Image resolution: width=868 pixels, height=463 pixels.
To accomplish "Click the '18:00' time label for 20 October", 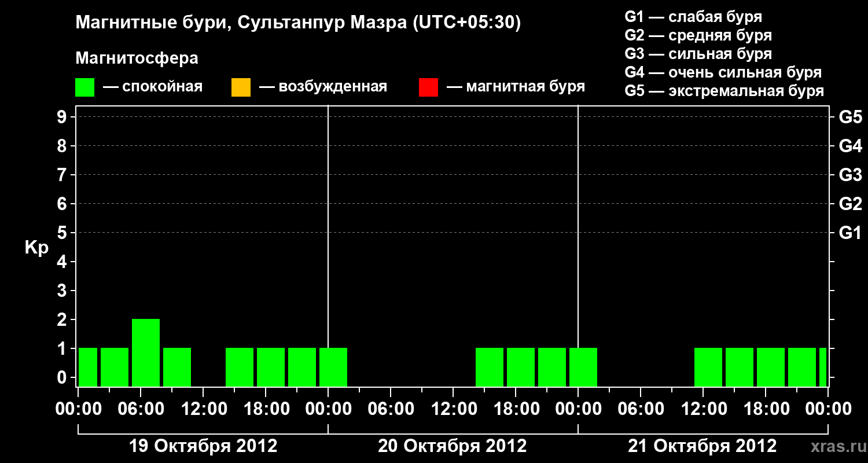I will [x=516, y=409].
